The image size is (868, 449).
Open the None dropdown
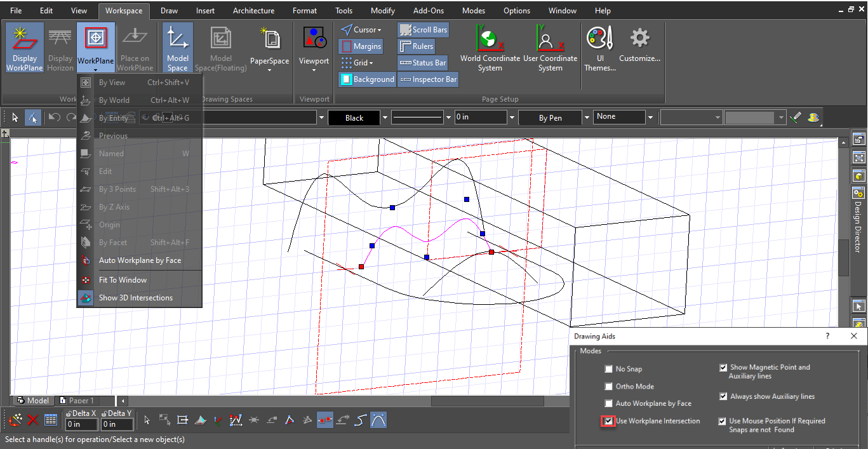(x=650, y=117)
